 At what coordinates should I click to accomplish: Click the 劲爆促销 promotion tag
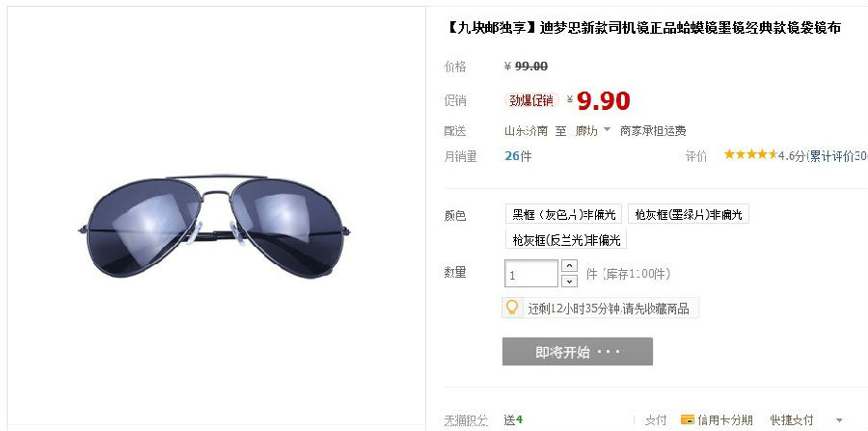(x=530, y=100)
